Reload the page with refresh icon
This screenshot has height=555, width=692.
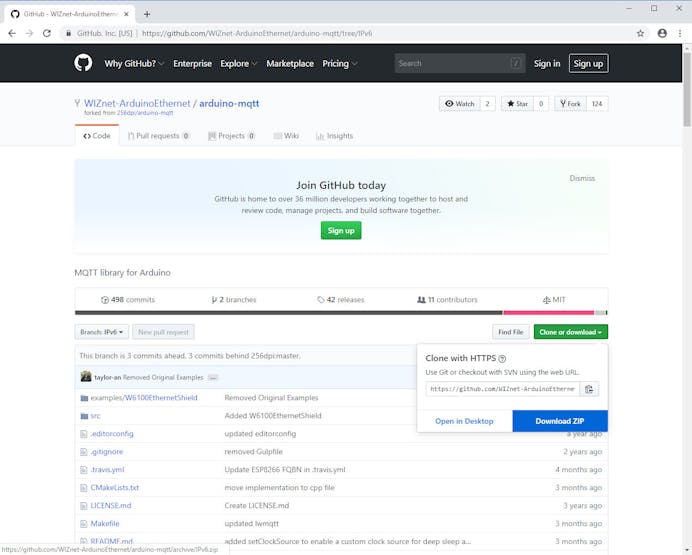(47, 33)
